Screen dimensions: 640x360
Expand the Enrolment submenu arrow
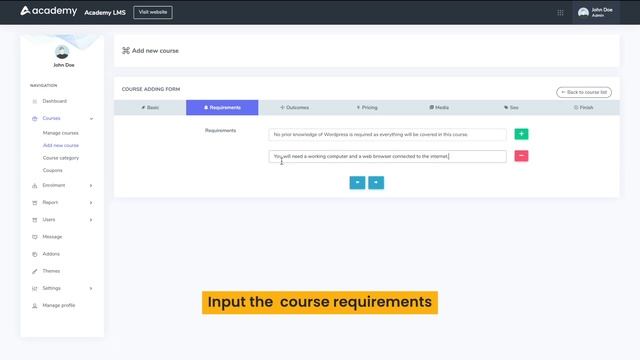91,186
